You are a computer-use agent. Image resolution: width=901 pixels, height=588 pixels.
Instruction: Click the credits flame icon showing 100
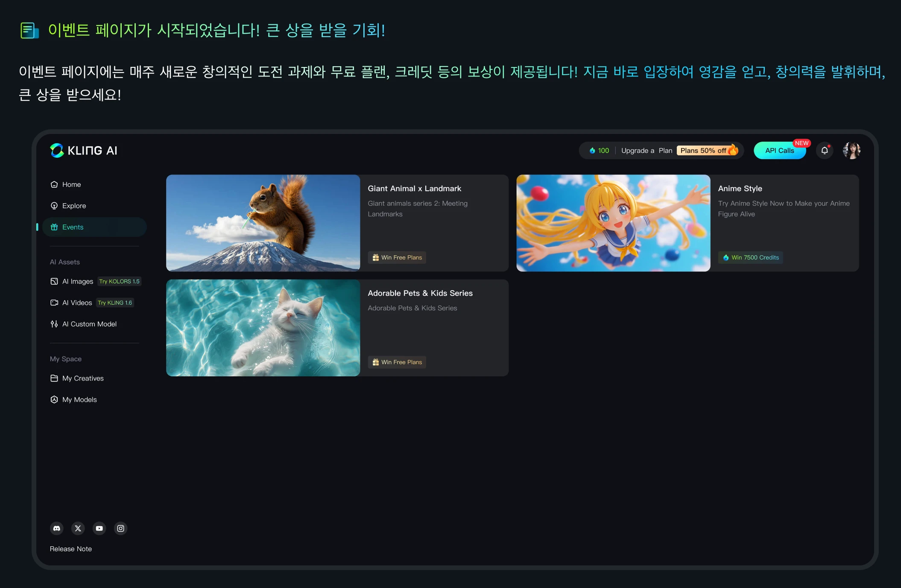click(592, 151)
